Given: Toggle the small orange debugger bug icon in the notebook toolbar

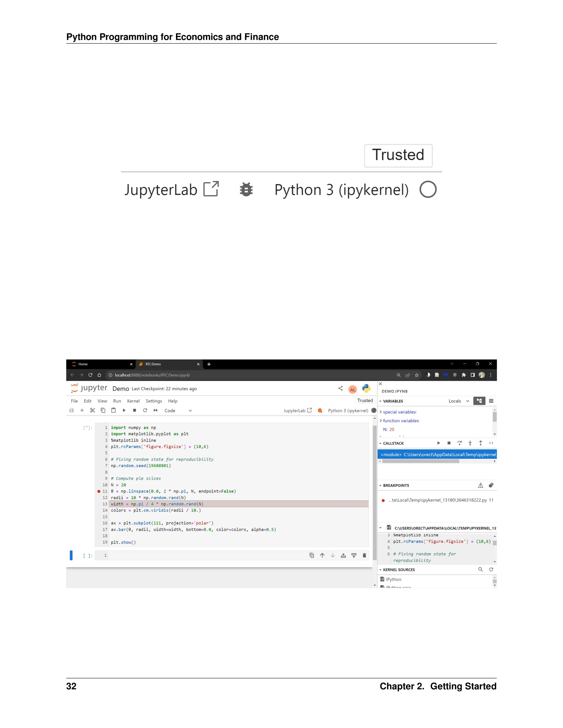Looking at the screenshot, I should pyautogui.click(x=320, y=410).
